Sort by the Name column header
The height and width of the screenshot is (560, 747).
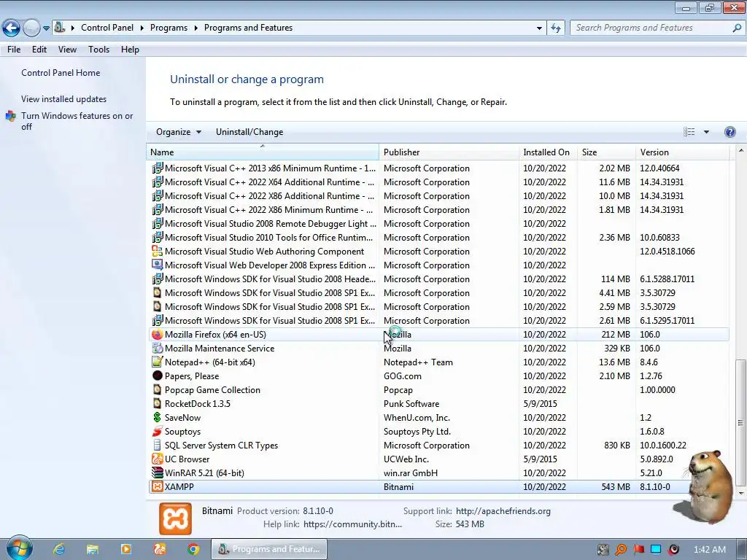[x=263, y=152]
